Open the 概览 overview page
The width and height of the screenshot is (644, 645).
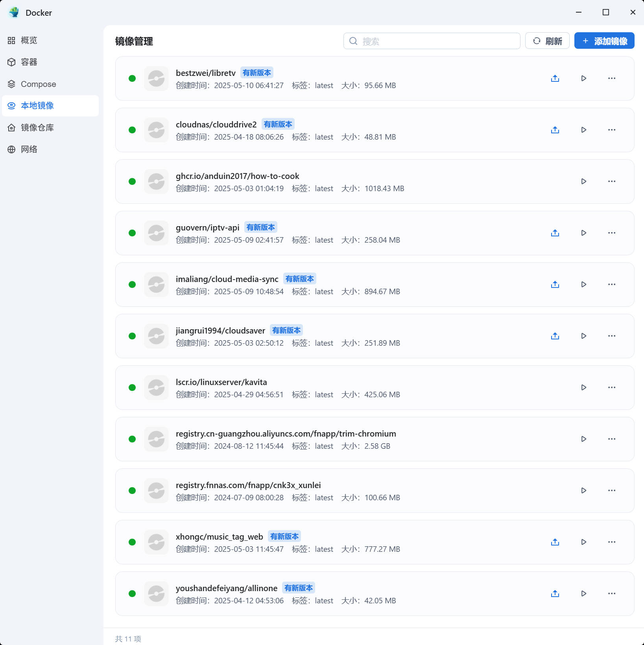point(50,41)
